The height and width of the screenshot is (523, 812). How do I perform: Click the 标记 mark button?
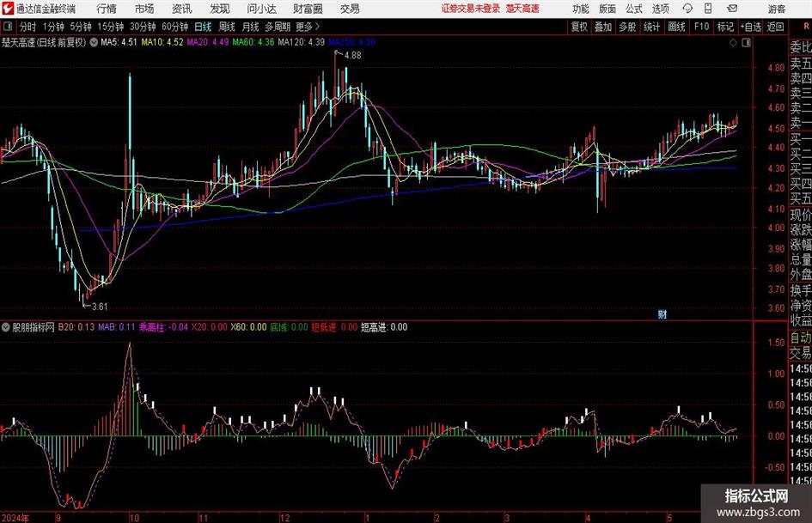[x=725, y=27]
